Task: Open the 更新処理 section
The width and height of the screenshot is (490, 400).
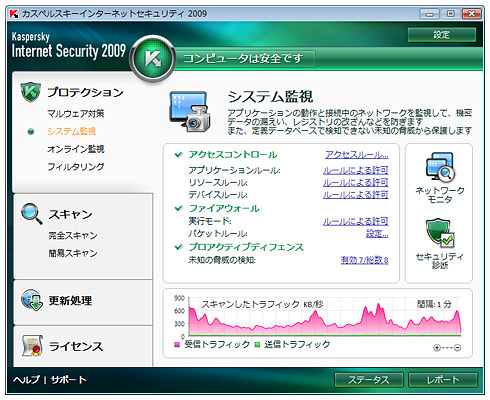Action: [x=70, y=300]
